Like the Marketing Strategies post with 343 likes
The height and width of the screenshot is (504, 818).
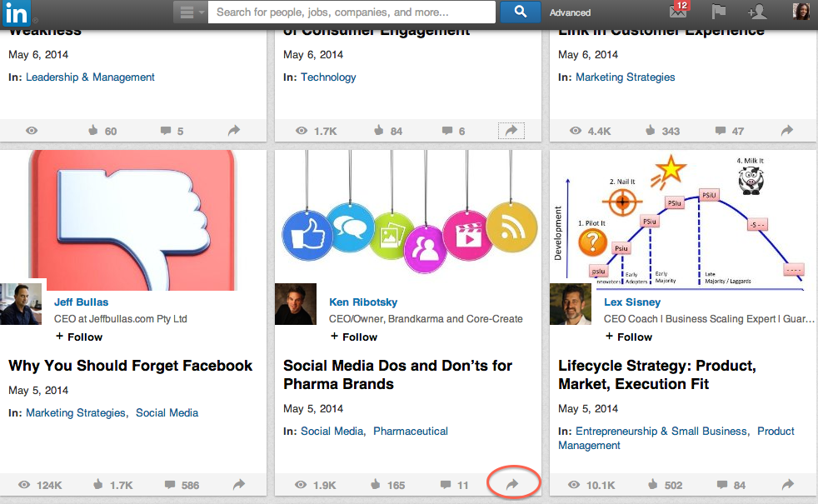(x=650, y=131)
